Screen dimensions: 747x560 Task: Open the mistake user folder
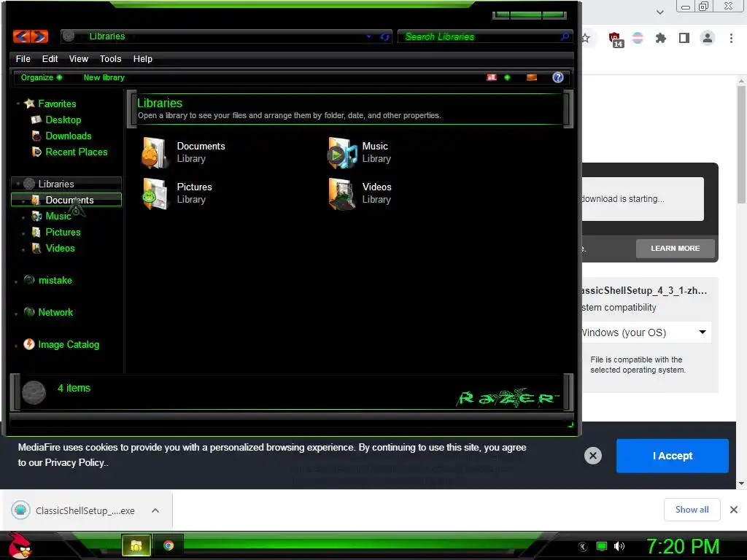[x=55, y=281]
